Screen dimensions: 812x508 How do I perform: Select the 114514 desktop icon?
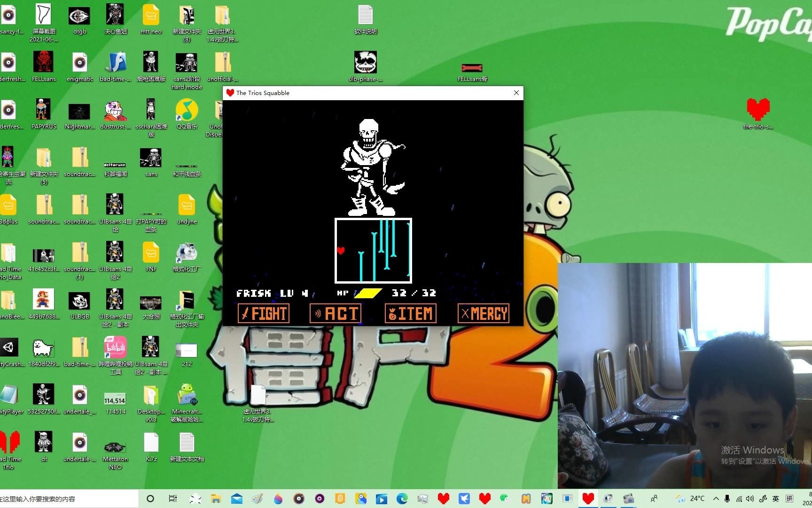click(116, 404)
